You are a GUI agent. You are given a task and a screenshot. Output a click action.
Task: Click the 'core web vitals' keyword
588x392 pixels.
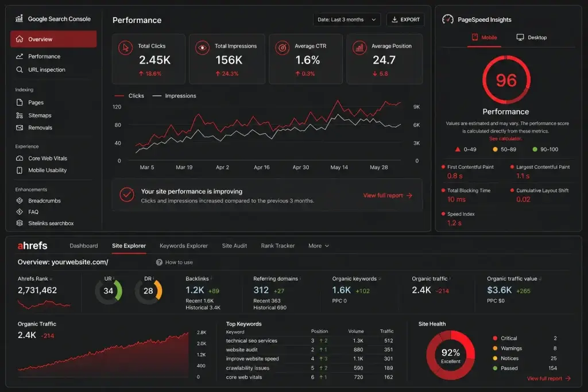[x=243, y=377]
